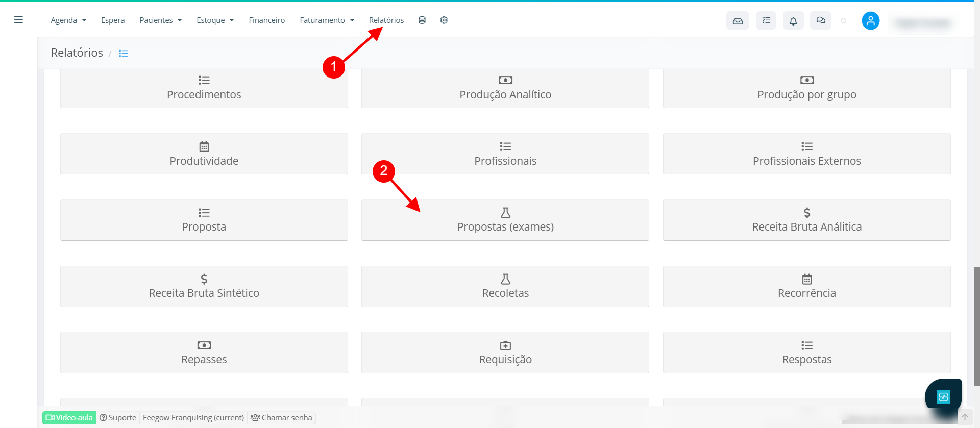Open the Produtividade report
980x428 pixels.
(x=204, y=154)
